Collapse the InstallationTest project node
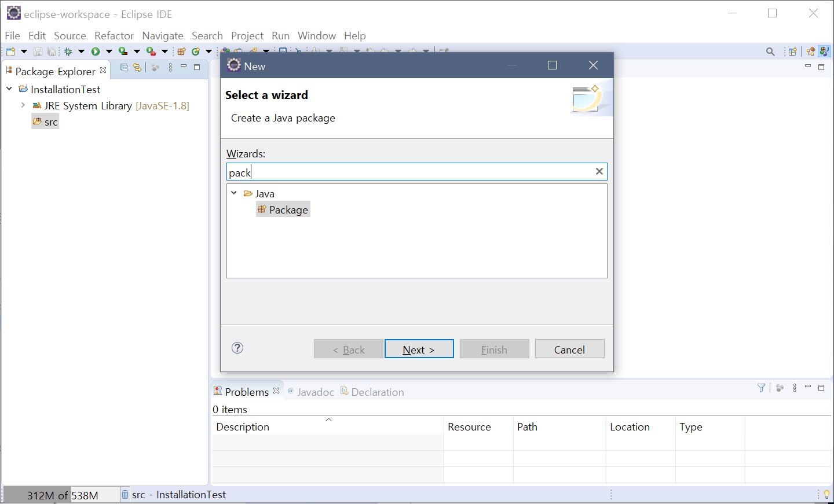Screen dimensions: 834x504 coord(9,89)
